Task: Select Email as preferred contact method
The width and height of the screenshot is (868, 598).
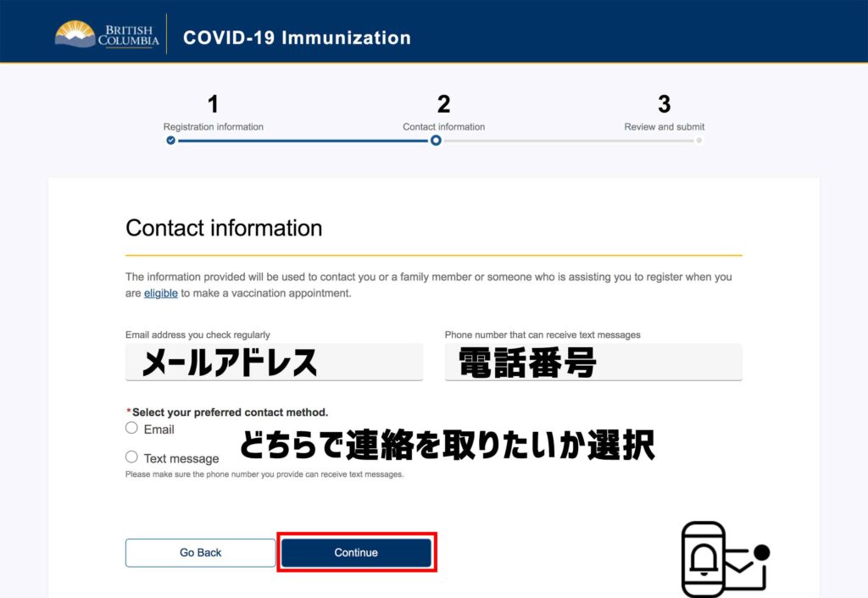Action: point(131,428)
